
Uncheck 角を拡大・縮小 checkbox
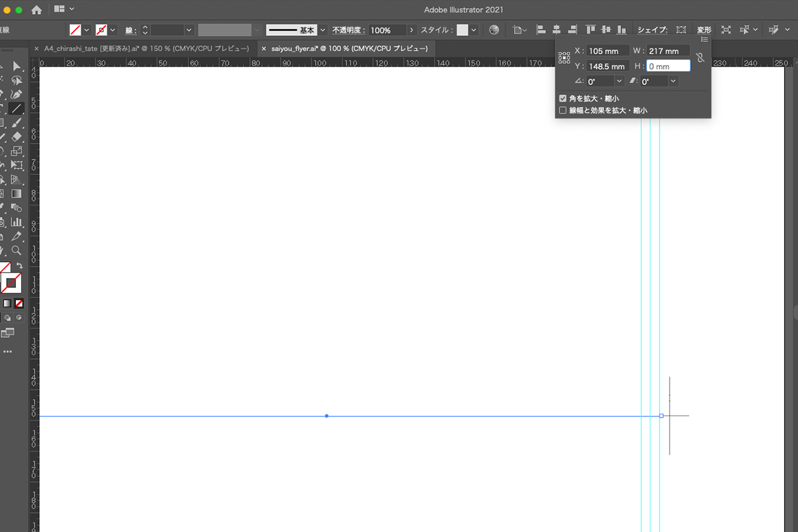563,98
